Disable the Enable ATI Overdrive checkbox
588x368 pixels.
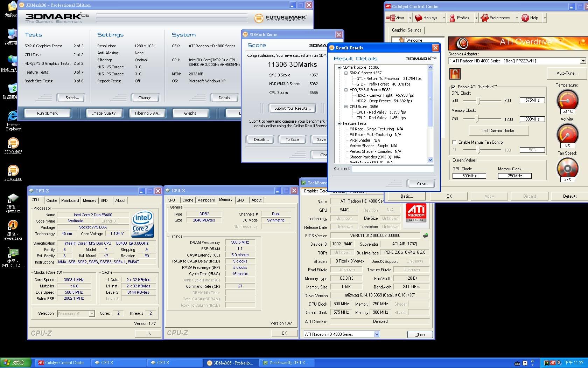click(x=454, y=87)
